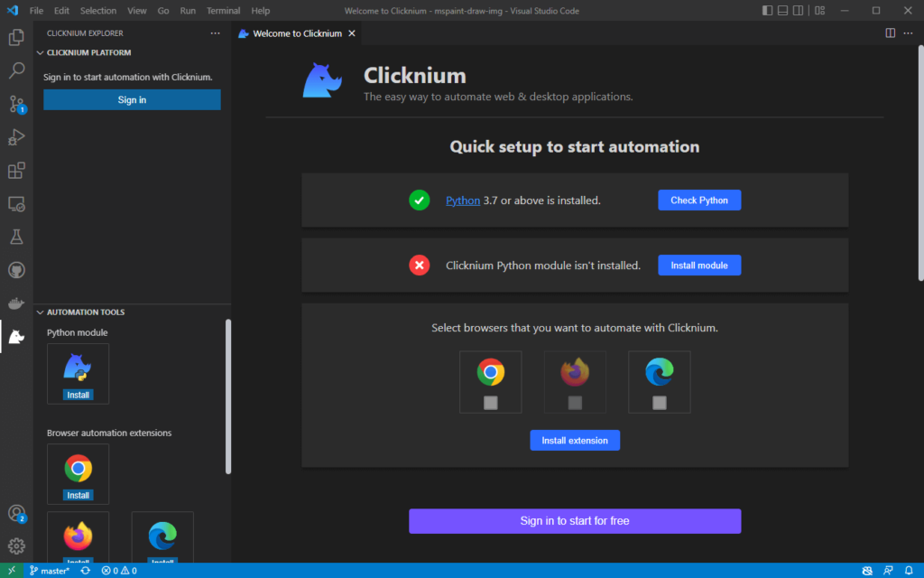Open the Run and Debug view
The image size is (924, 578).
pyautogui.click(x=16, y=137)
